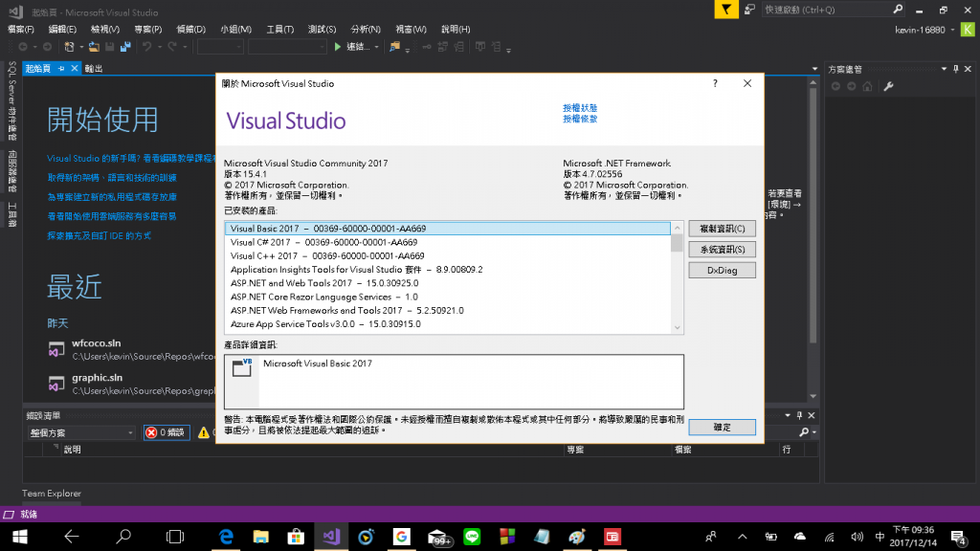Open the 整個方案 scope dropdown

(81, 432)
